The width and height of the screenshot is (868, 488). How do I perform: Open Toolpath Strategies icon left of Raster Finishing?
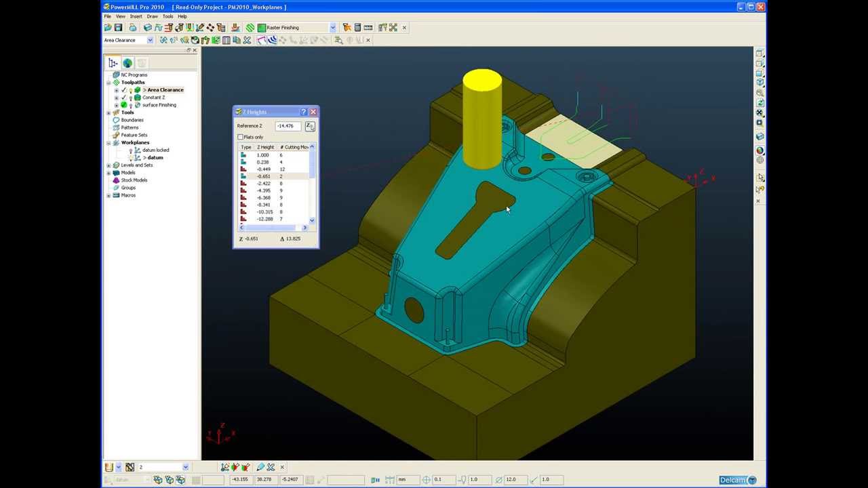pos(250,28)
